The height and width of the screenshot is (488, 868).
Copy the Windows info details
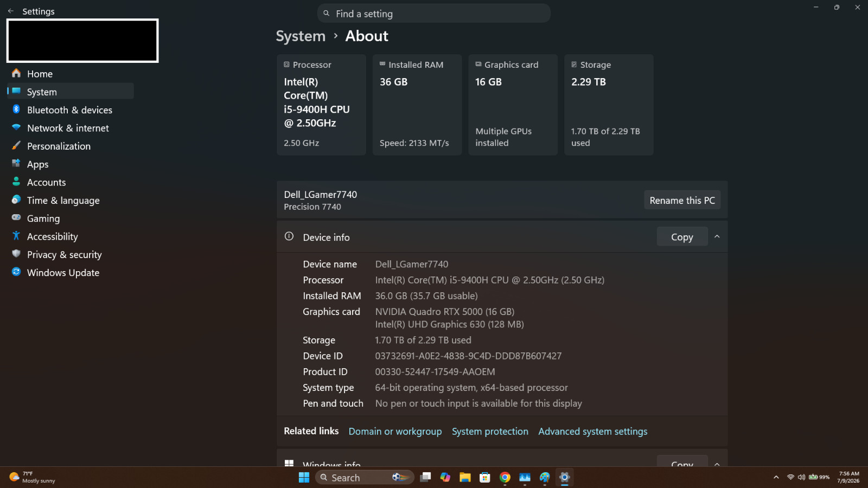(682, 461)
